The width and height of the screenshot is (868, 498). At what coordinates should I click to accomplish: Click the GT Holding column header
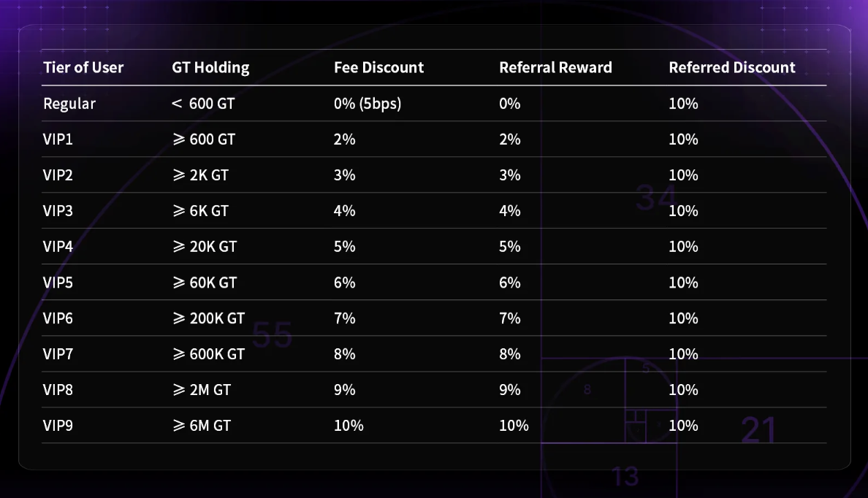tap(210, 68)
